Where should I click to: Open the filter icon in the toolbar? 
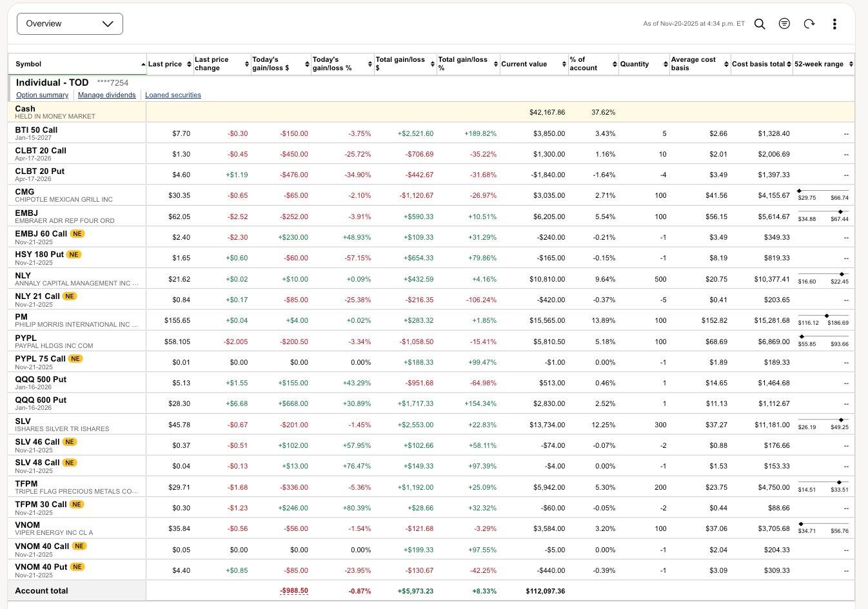tap(784, 24)
